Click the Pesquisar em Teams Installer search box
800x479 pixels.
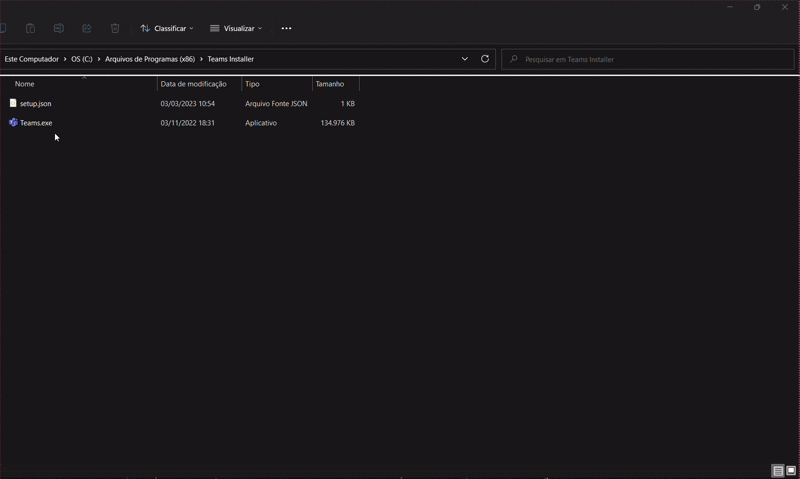tap(650, 59)
